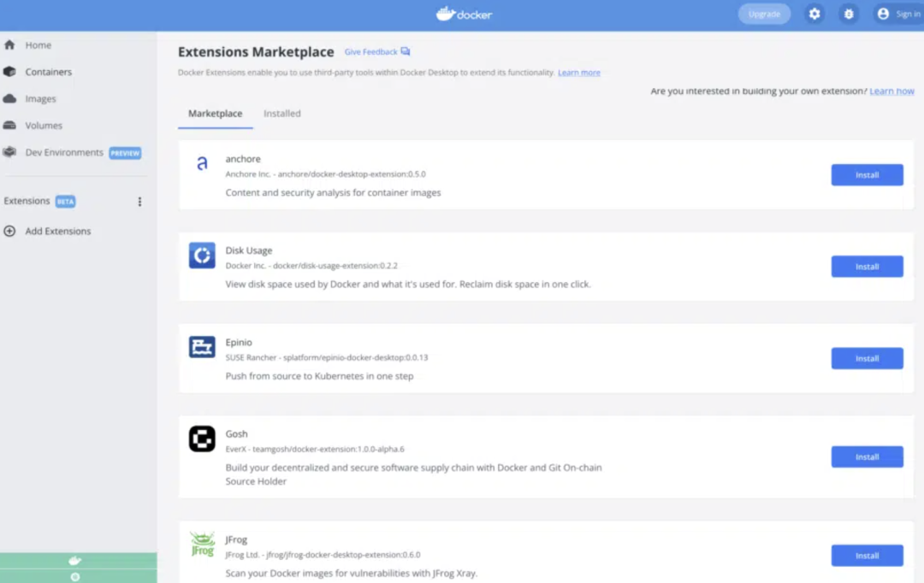Click the Give Feedback link
Viewport: 924px width, 583px height.
click(377, 52)
